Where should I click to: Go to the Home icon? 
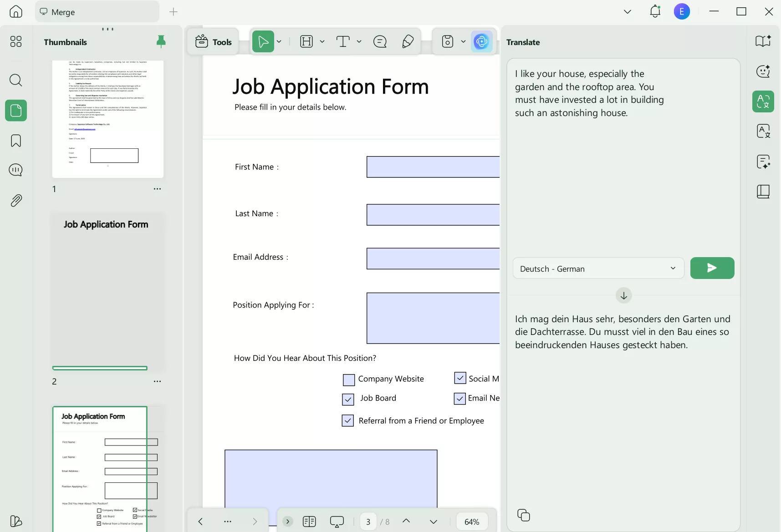16,11
